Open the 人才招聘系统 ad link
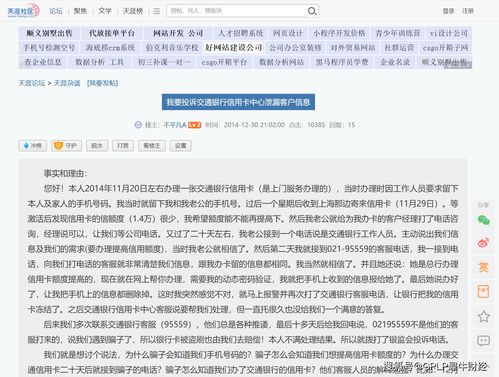 pos(241,33)
